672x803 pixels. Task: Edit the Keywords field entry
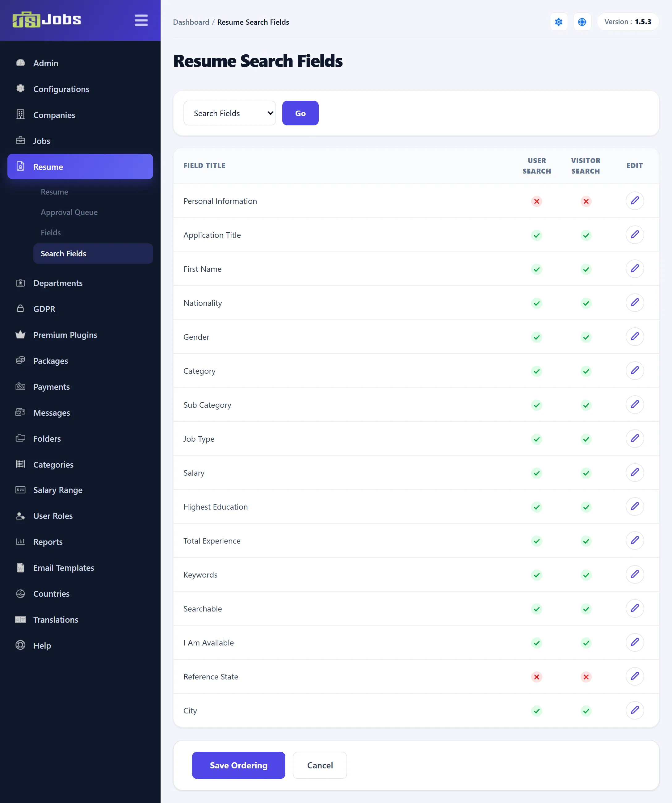pyautogui.click(x=635, y=575)
